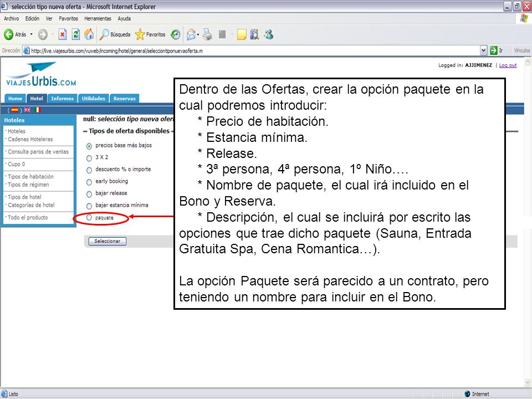Click the grey Forward arrow icon
Image resolution: width=532 pixels, height=399 pixels.
pyautogui.click(x=43, y=34)
